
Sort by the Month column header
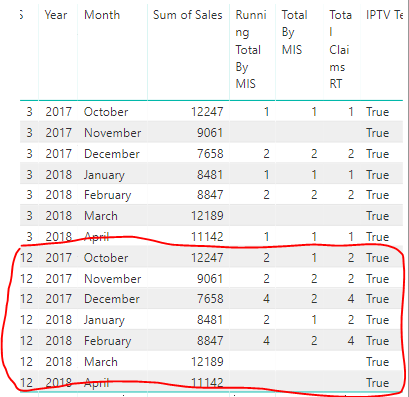102,15
